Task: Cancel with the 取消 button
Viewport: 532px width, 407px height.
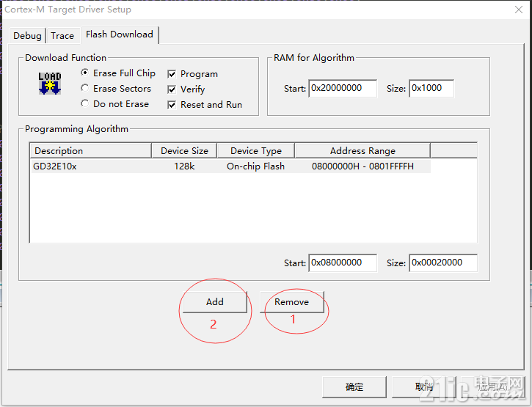Action: (424, 387)
